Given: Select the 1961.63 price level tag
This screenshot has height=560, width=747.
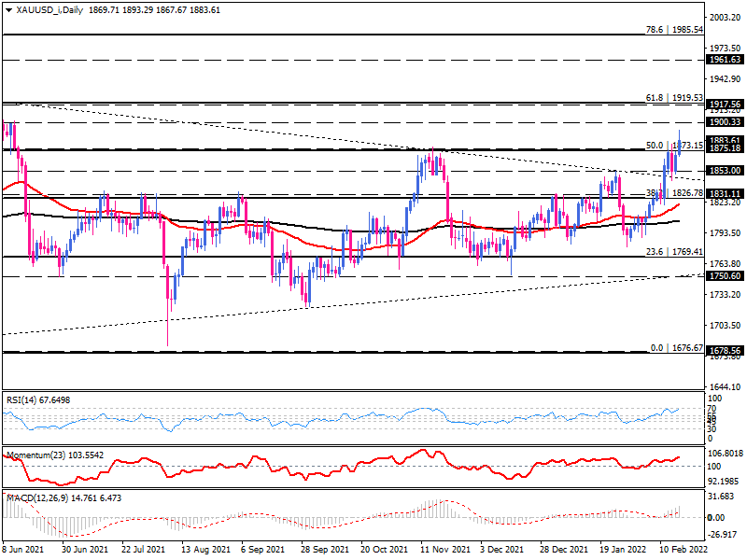Looking at the screenshot, I should point(725,59).
